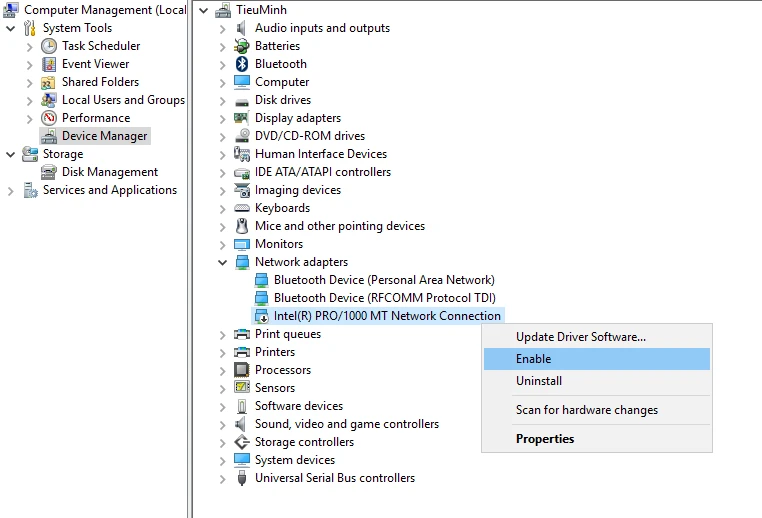Collapse the Network adapters category
Screen dimensions: 762x518
coord(223,262)
